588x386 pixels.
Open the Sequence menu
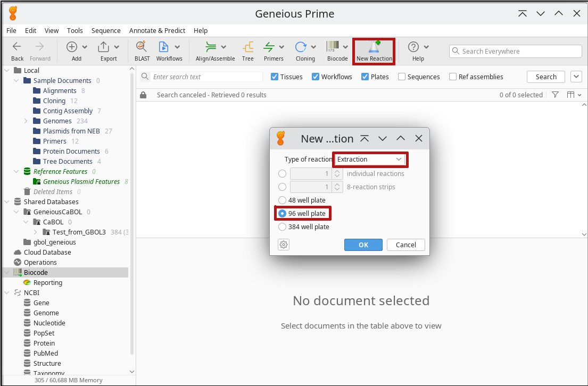tap(106, 31)
